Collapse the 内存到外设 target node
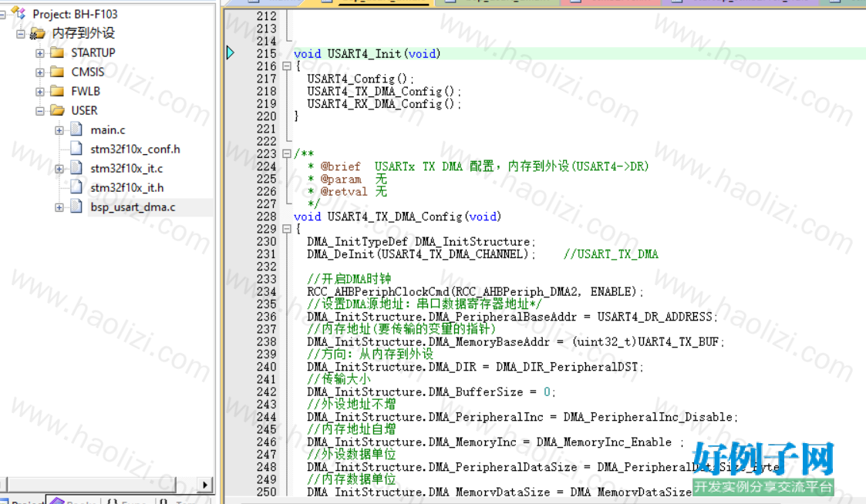866x504 pixels. click(x=20, y=34)
